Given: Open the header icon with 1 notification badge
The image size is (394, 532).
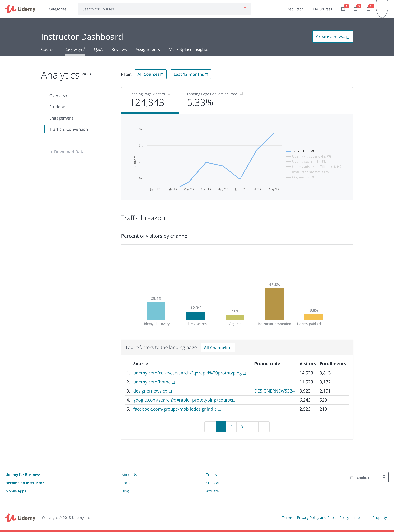Looking at the screenshot, I should tap(343, 9).
